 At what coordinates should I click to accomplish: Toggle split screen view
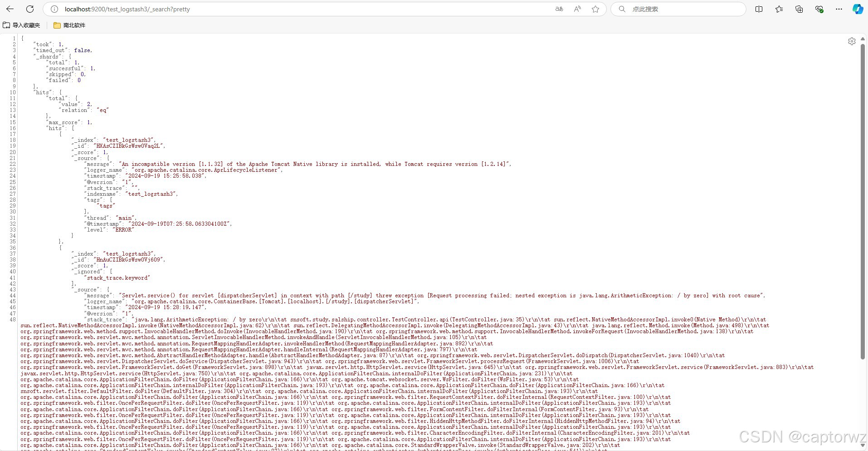pos(759,9)
